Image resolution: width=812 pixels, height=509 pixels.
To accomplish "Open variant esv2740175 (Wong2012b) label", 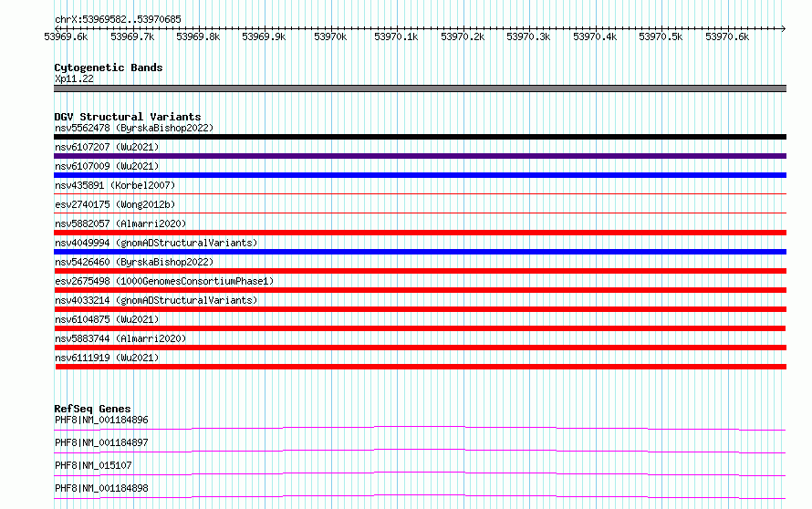I will (115, 204).
